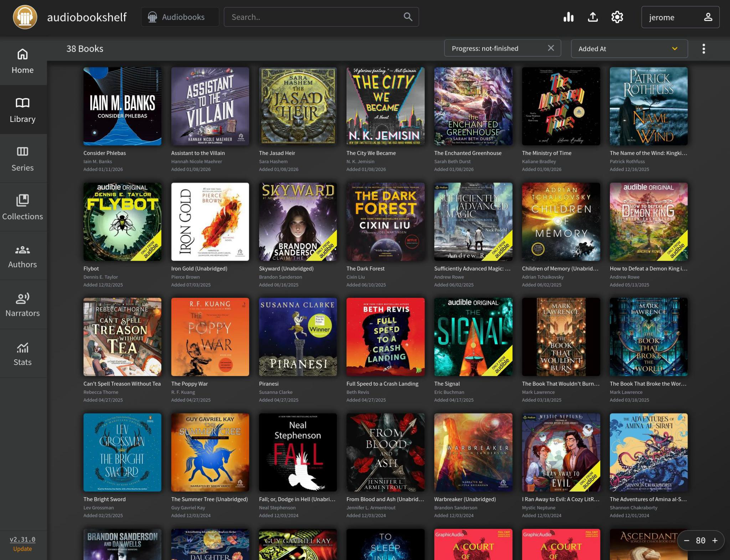Select the Home sidebar tab

[x=23, y=61]
